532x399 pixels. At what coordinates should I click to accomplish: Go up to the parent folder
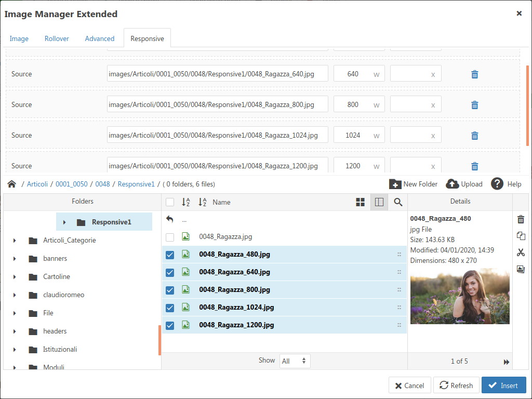(170, 220)
